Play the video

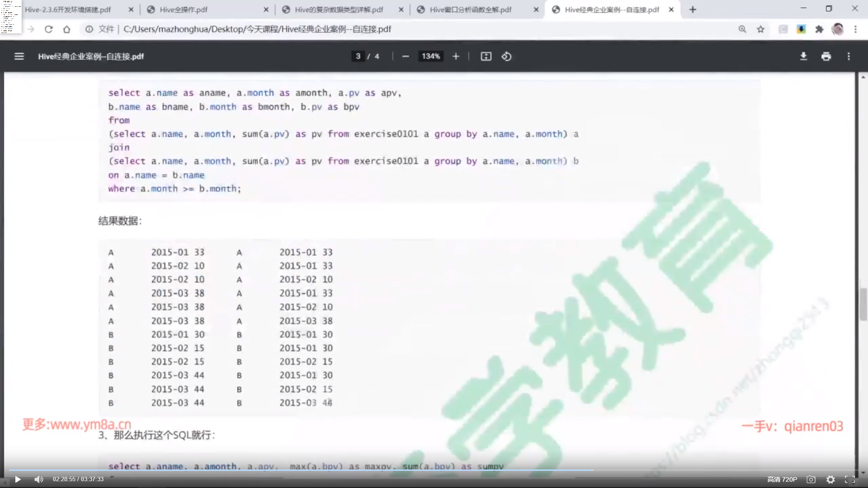point(18,479)
